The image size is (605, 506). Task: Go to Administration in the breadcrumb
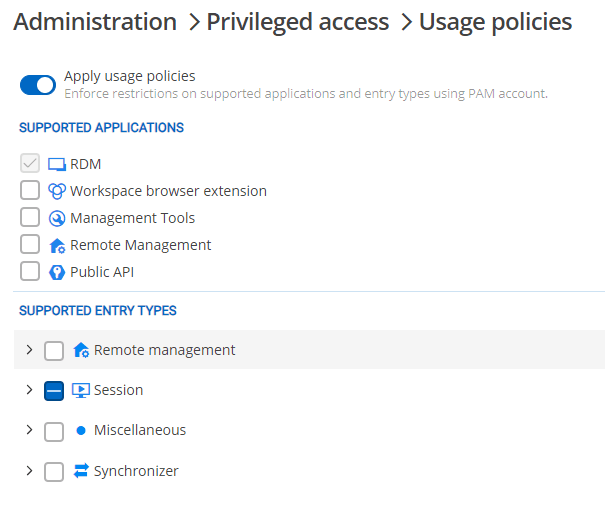[x=95, y=22]
